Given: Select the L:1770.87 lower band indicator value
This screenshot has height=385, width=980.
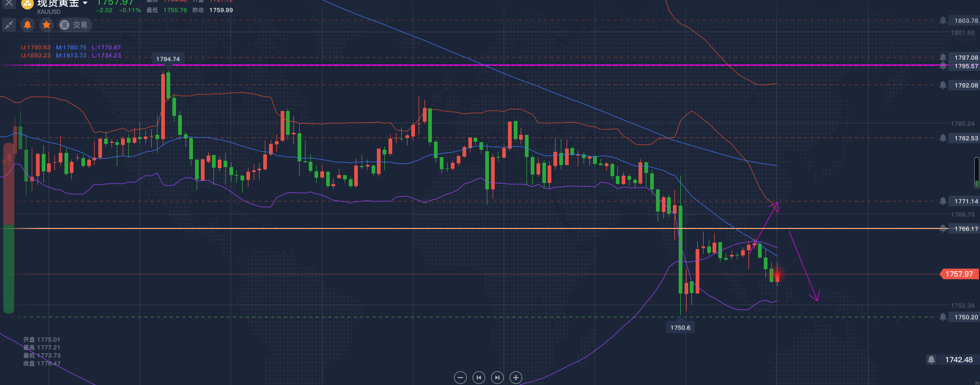Looking at the screenshot, I should tap(106, 48).
